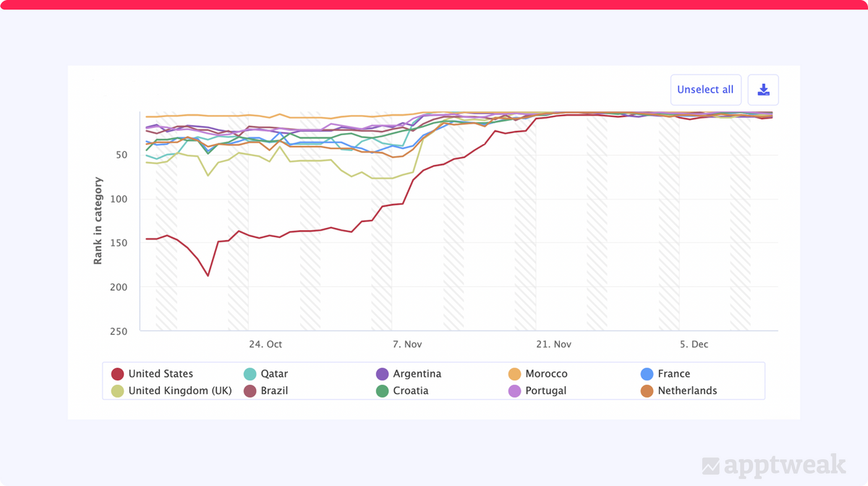Click the 250 y-axis value
Screen dimensions: 868x486
pos(119,331)
